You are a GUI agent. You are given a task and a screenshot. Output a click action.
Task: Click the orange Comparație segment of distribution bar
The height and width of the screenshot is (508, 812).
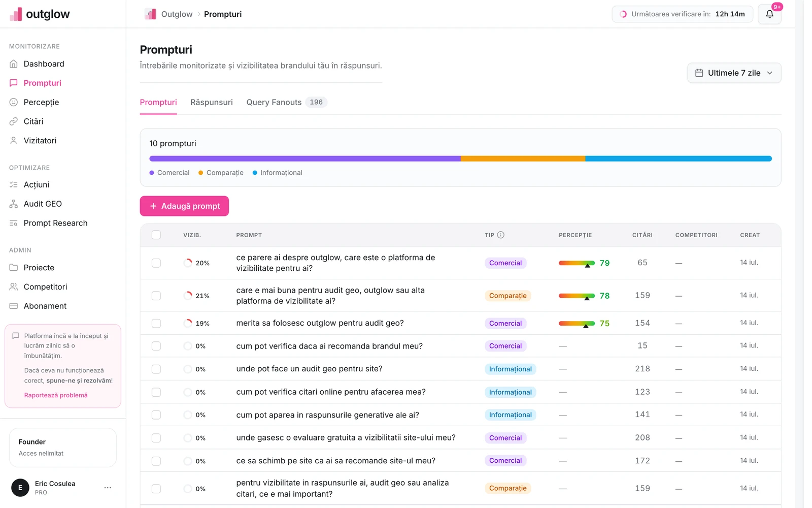pos(523,158)
